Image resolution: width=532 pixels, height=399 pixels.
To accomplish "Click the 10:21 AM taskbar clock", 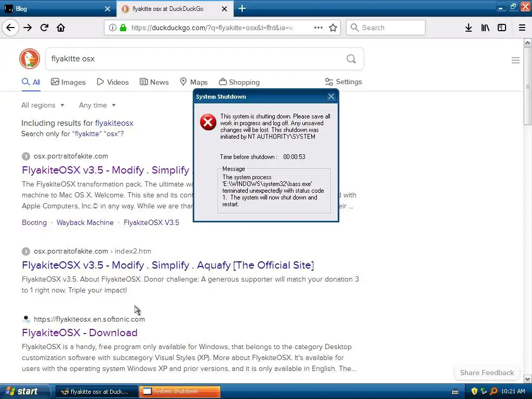I will pyautogui.click(x=513, y=391).
